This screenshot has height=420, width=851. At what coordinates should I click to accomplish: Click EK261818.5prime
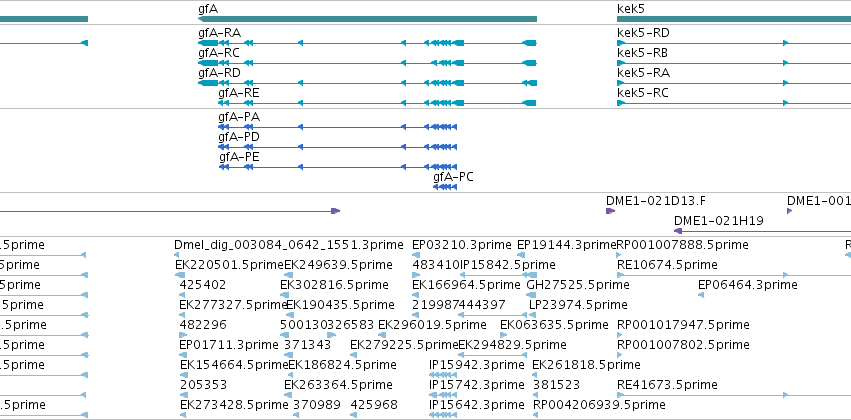tap(586, 365)
